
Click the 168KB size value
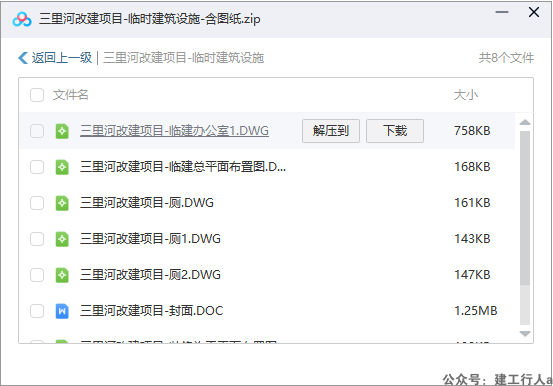(x=472, y=167)
